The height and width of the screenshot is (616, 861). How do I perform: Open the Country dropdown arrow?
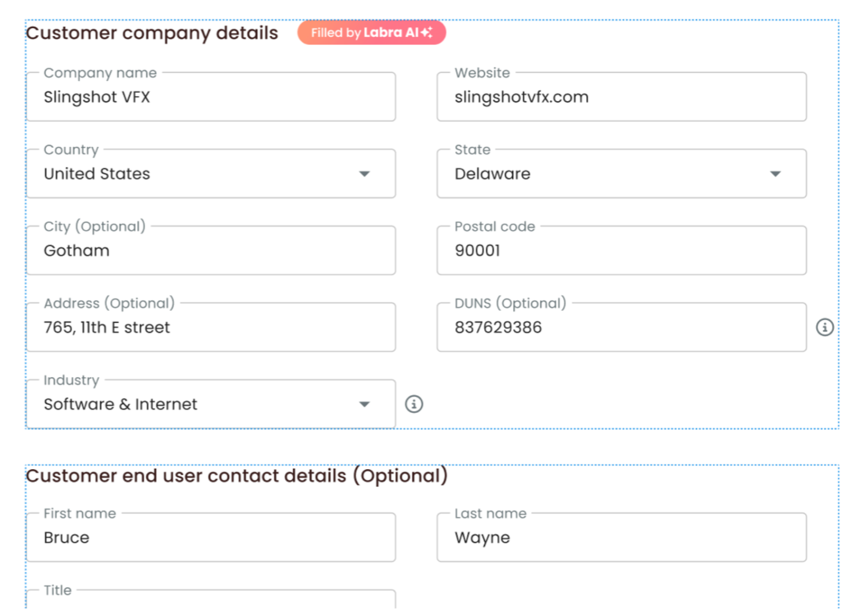click(x=364, y=174)
